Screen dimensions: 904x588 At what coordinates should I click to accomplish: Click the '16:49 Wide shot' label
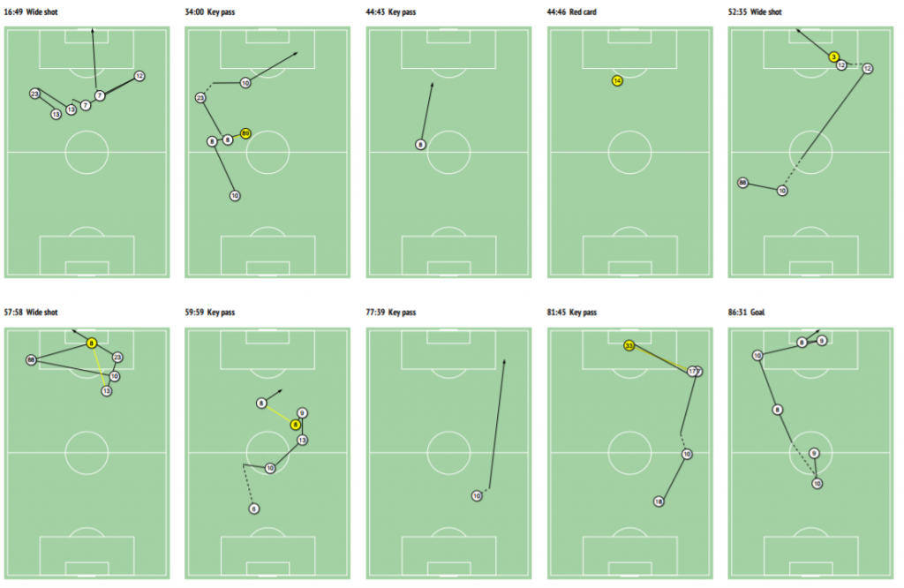31,11
